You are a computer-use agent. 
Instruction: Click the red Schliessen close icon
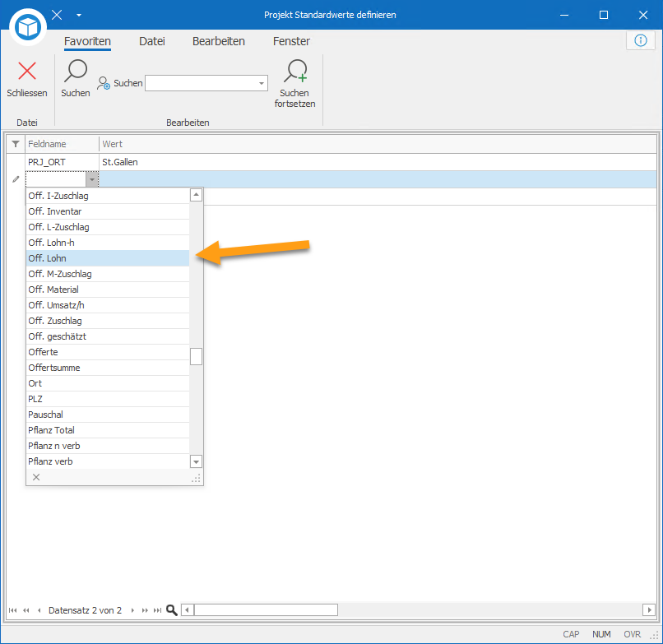(x=27, y=71)
